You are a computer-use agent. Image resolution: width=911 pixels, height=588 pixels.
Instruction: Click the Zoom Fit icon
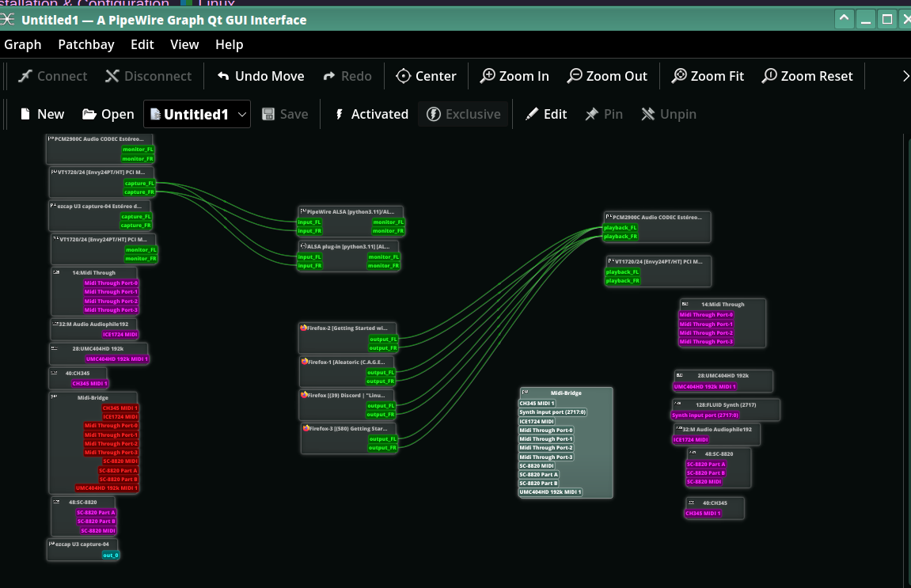click(679, 76)
